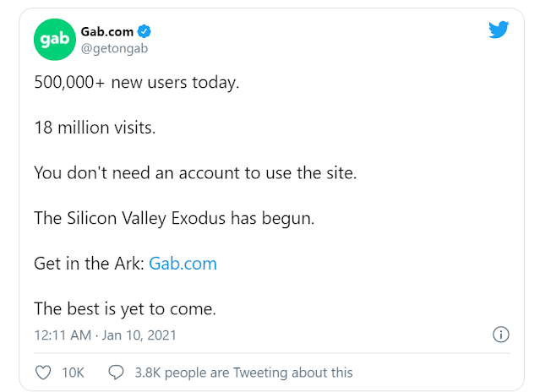Click the 10K likes count
Screen dimensions: 540x392
73,373
